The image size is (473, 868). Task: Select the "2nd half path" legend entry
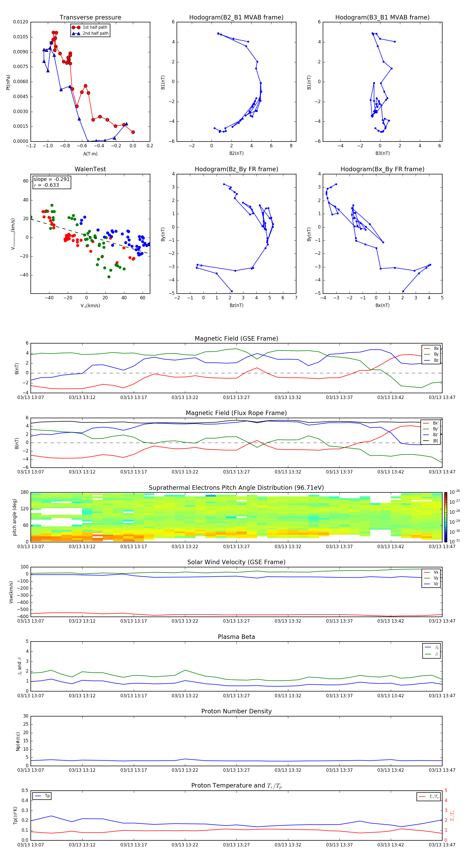[91, 33]
